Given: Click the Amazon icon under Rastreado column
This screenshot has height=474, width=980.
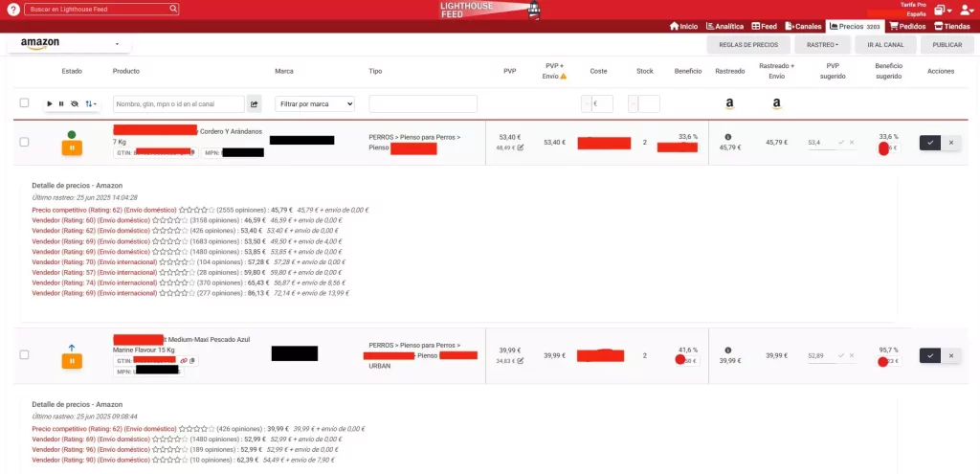Looking at the screenshot, I should pyautogui.click(x=729, y=103).
